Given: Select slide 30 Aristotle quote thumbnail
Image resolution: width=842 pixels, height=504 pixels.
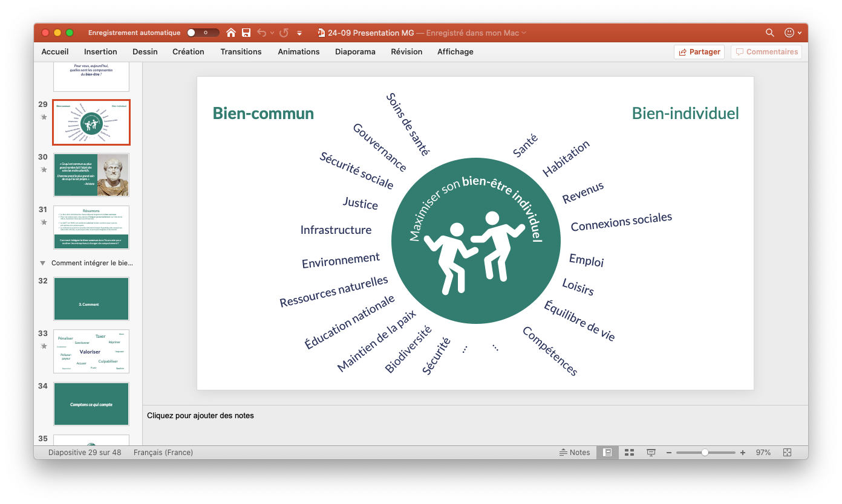Looking at the screenshot, I should 91,175.
